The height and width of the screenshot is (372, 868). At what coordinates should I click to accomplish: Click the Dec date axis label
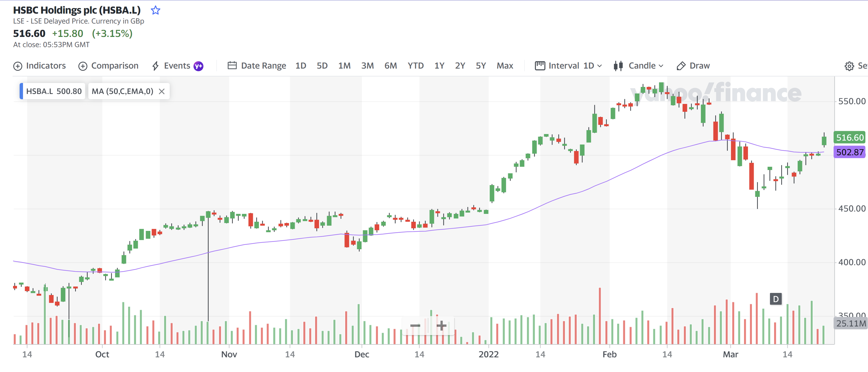coord(362,354)
